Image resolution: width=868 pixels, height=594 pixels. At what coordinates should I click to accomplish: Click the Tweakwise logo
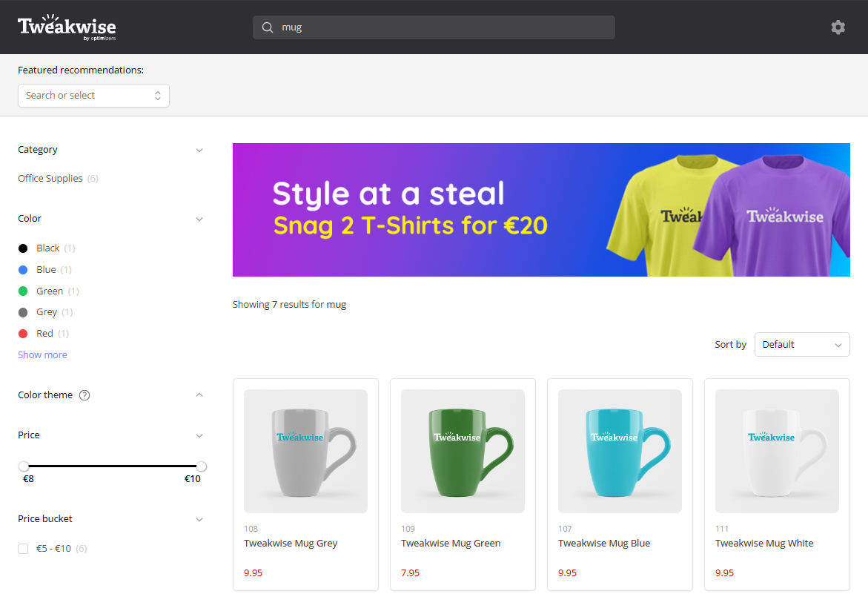pyautogui.click(x=67, y=27)
